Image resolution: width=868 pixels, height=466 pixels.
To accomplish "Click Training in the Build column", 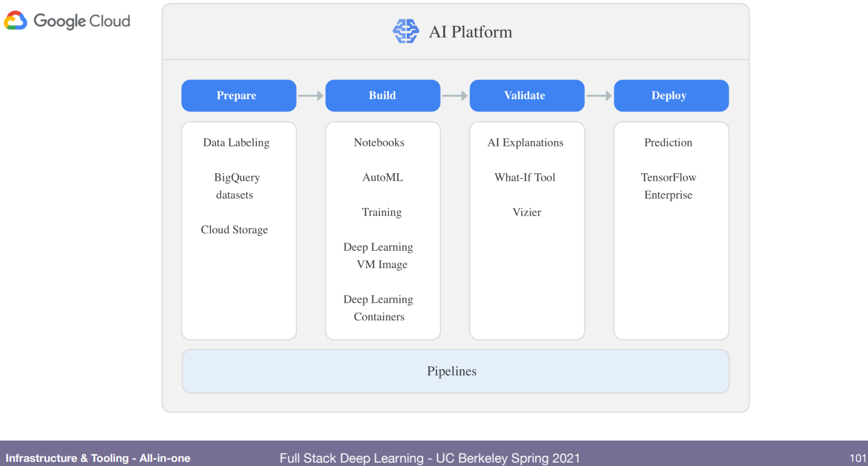I will pyautogui.click(x=381, y=212).
